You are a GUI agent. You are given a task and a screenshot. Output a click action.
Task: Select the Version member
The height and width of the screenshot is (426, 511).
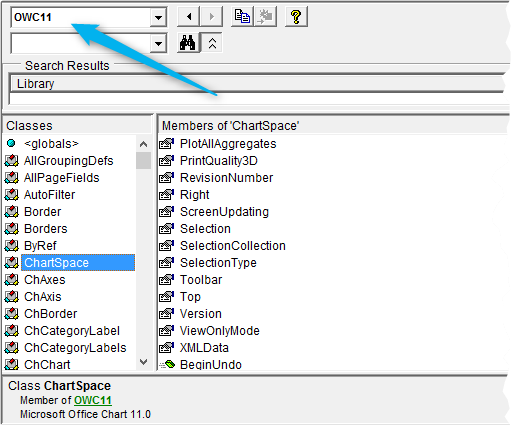tap(201, 314)
